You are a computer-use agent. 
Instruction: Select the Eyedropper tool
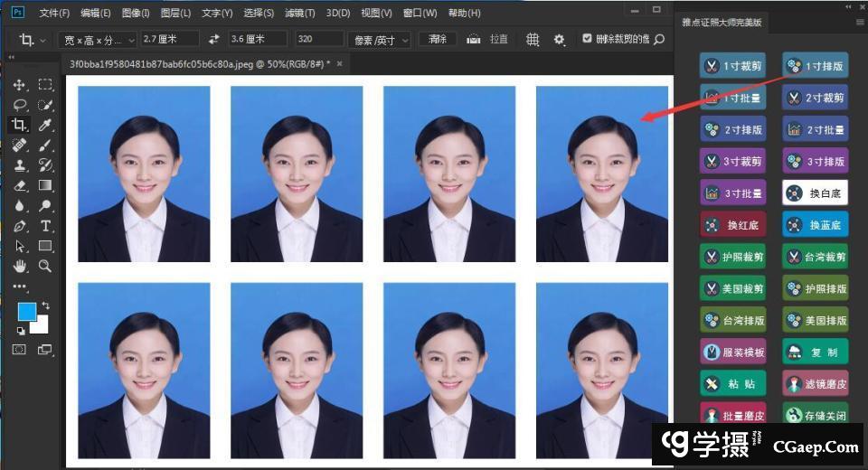click(x=45, y=125)
